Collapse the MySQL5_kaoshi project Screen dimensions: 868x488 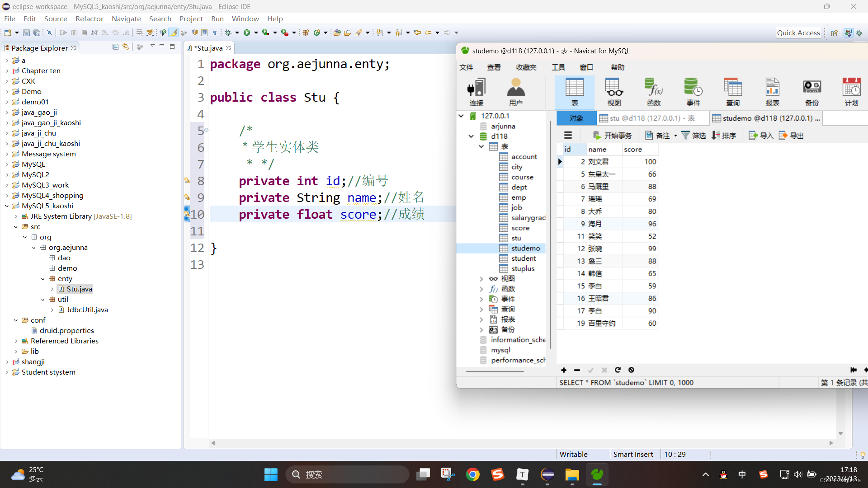(7, 206)
